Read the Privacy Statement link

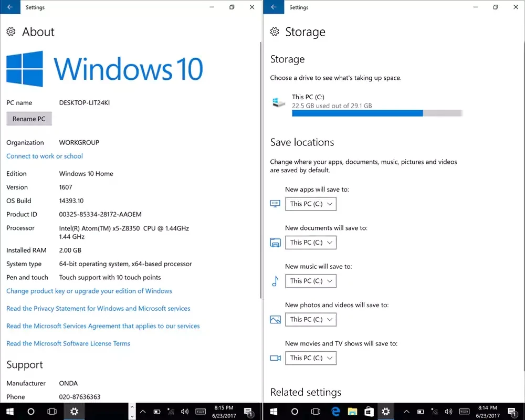(x=98, y=309)
